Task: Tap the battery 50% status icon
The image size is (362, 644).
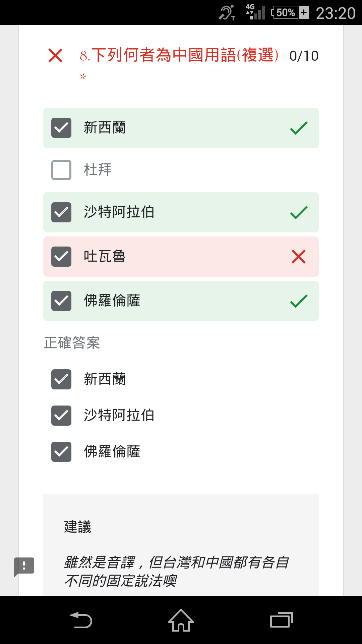Action: [x=290, y=12]
